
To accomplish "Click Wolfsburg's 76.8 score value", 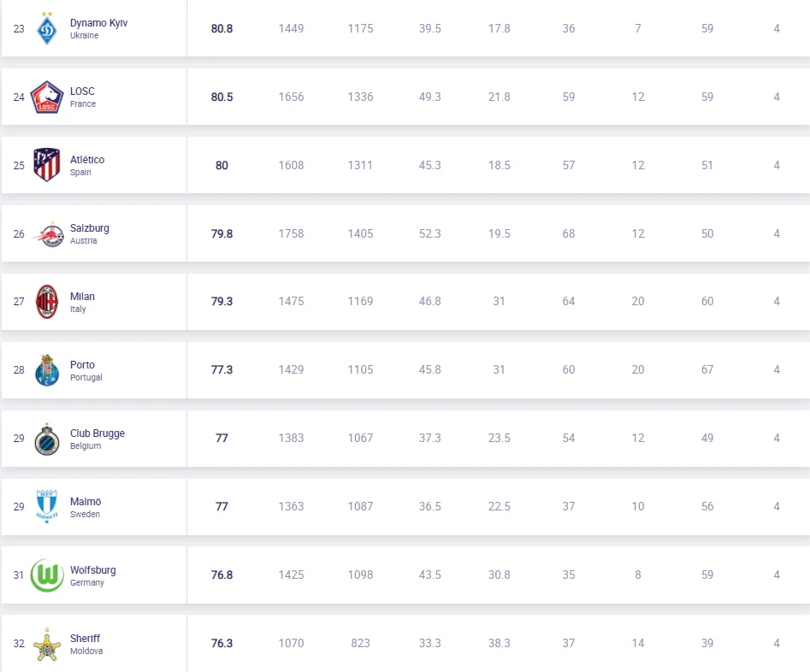I will 222,575.
